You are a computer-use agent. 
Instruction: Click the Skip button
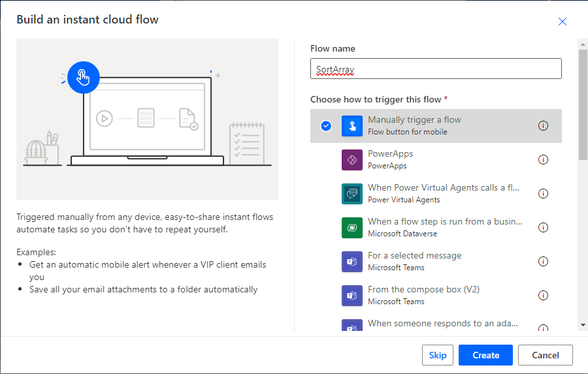438,355
